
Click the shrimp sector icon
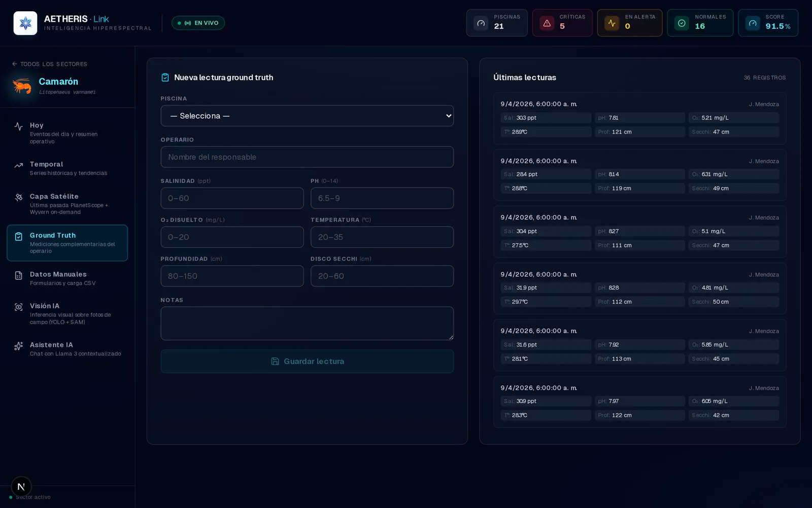coord(22,85)
